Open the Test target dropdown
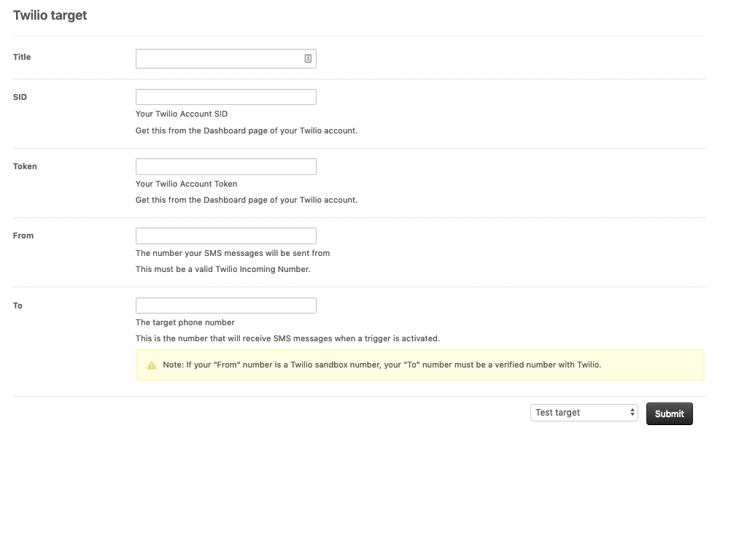Viewport: 747px width, 560px height. (x=584, y=413)
